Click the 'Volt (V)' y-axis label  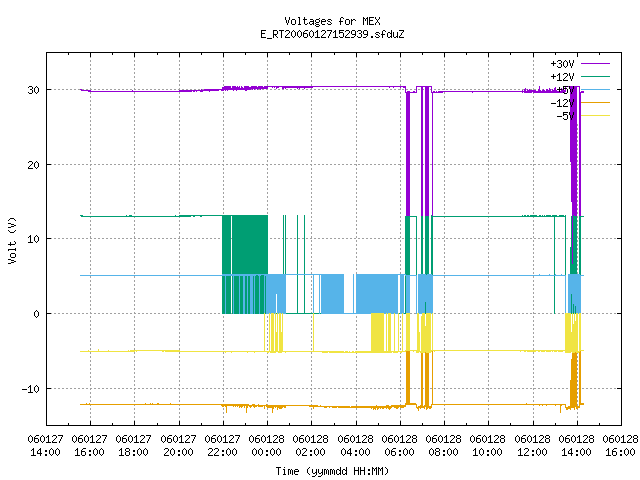(12, 240)
